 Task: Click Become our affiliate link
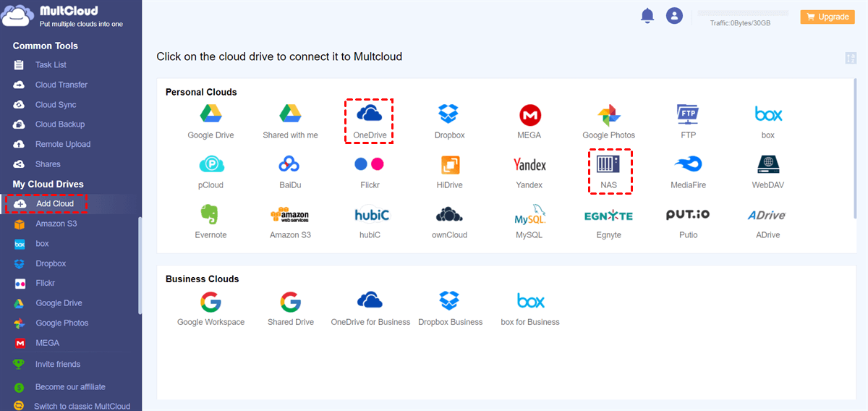(70, 387)
